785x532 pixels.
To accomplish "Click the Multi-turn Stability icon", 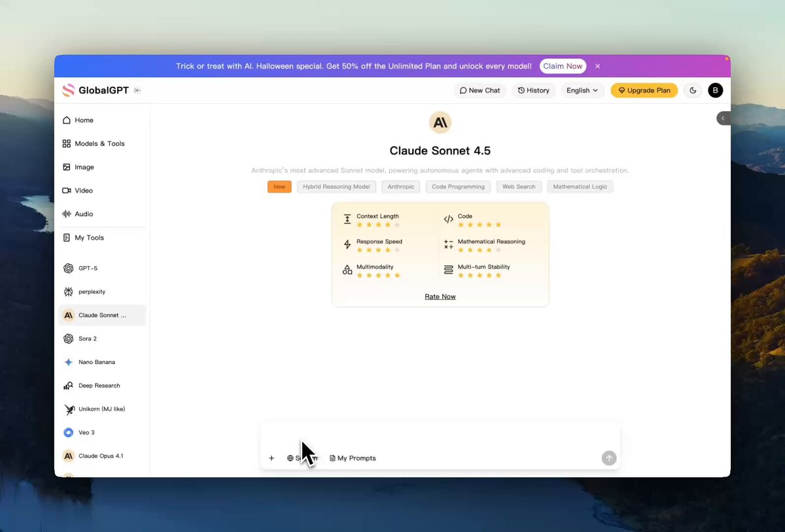I will pos(448,270).
